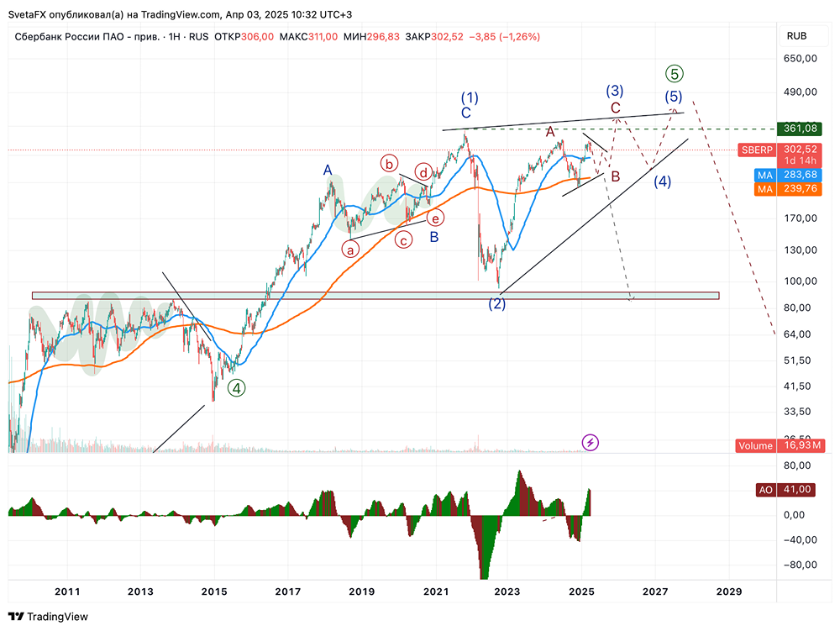Click the ЗАКР 302,52 close value
840x631 pixels.
click(x=434, y=36)
